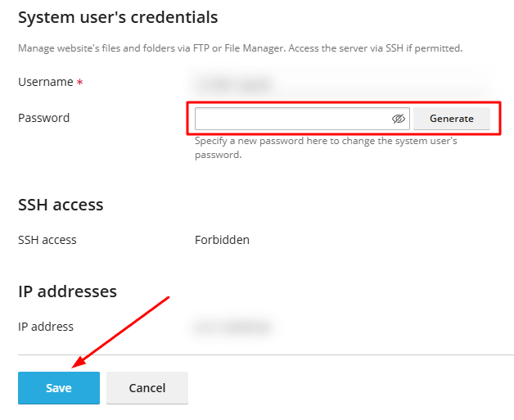Click the IP address row label
The image size is (514, 420).
[x=46, y=327]
